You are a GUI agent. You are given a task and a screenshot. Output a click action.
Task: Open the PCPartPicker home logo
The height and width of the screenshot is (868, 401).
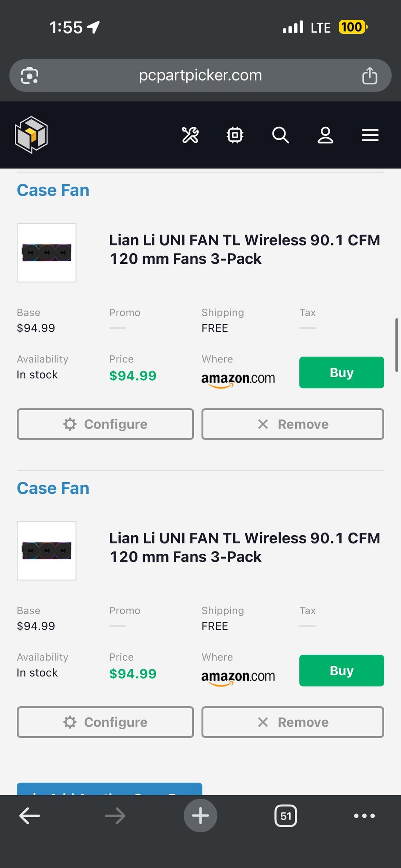click(x=31, y=135)
